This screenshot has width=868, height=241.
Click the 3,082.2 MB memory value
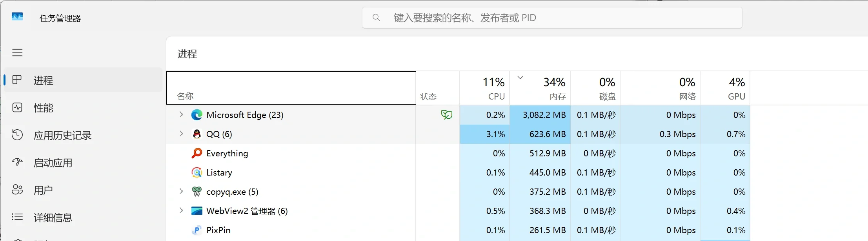point(544,115)
